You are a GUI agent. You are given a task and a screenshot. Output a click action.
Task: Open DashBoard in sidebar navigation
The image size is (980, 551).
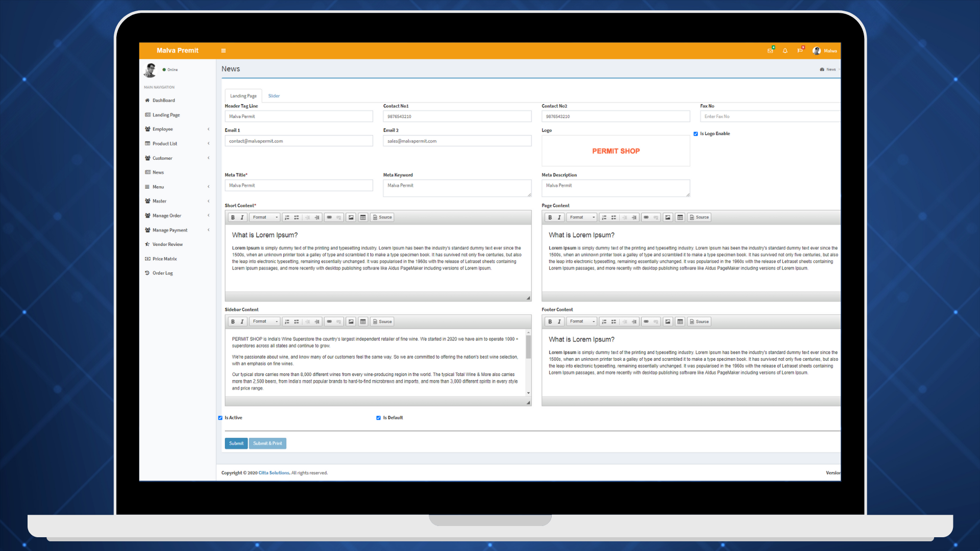[x=177, y=101]
